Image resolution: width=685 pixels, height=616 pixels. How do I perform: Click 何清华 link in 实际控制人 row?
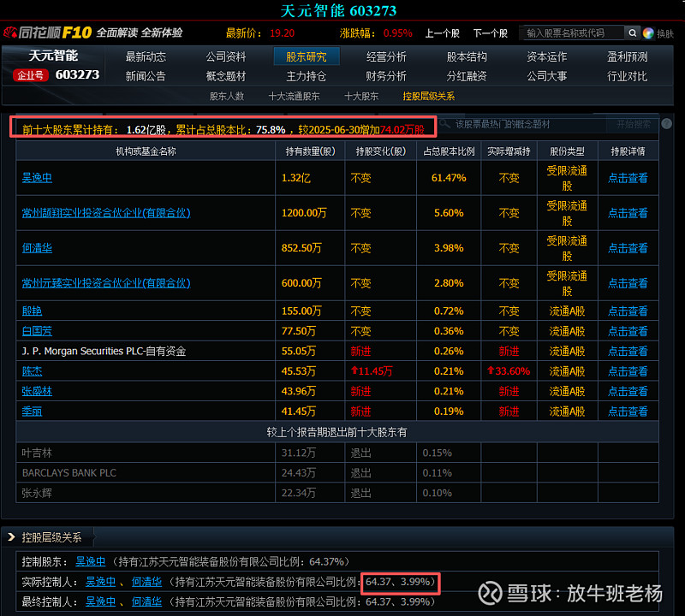pyautogui.click(x=146, y=582)
